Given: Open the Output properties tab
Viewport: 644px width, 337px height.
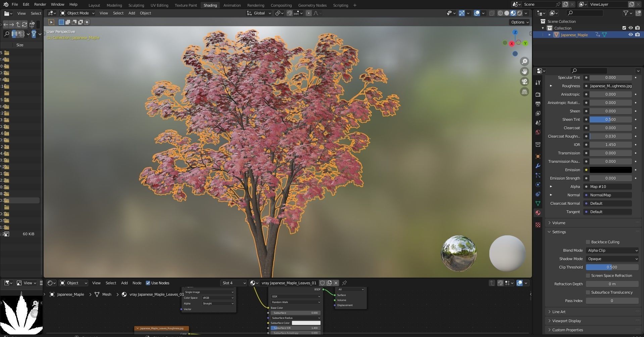Looking at the screenshot, I should click(x=538, y=104).
